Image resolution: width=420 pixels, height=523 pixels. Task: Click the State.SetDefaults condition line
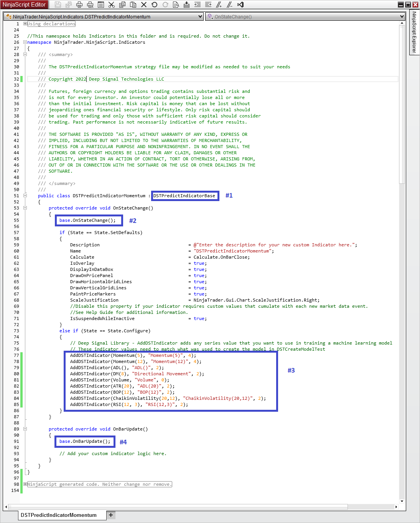(x=101, y=233)
